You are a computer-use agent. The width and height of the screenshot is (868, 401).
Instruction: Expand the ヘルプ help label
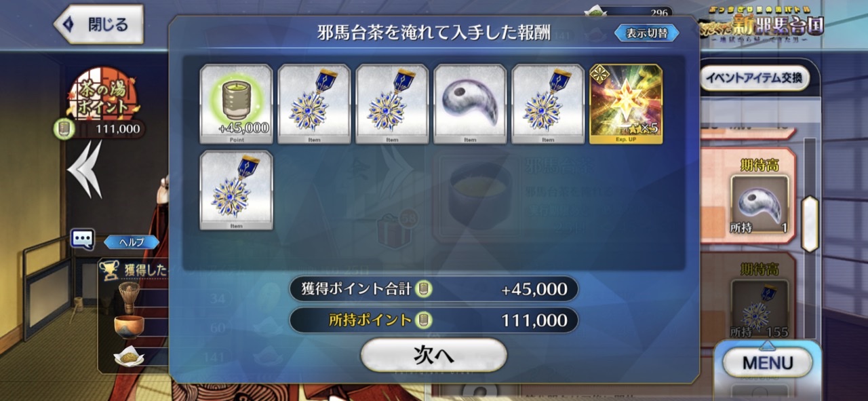click(132, 242)
